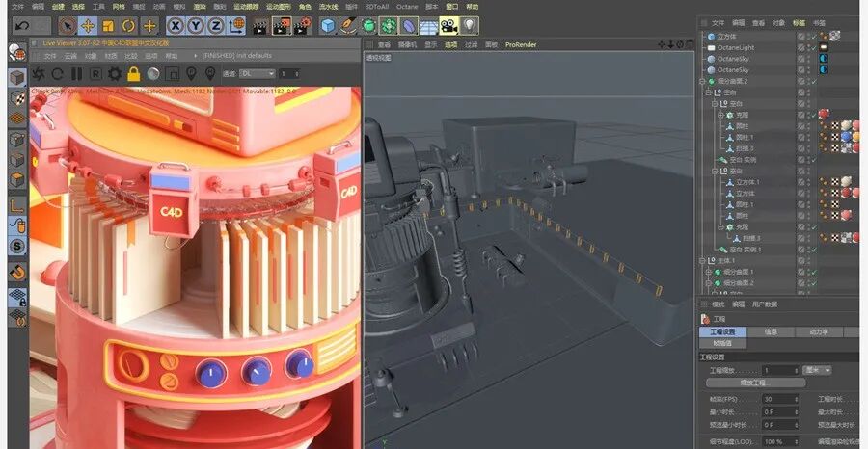Add a Floor environment grid icon
Image resolution: width=868 pixels, height=449 pixels.
[428, 25]
